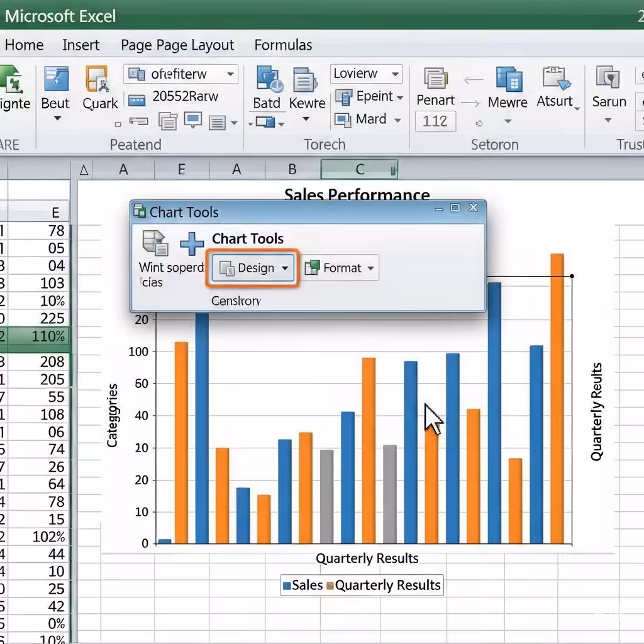Open the Format dropdown in Chart Tools
The height and width of the screenshot is (644, 644).
pos(340,268)
